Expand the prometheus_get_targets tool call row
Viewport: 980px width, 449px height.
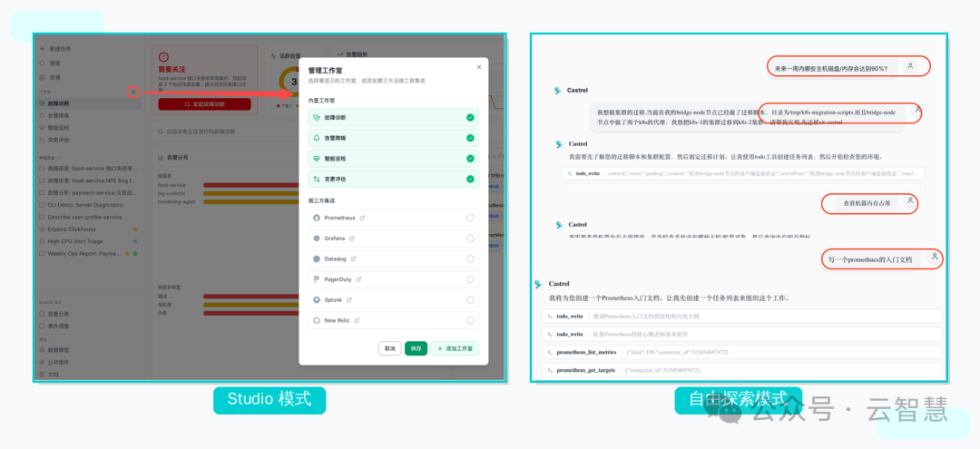click(x=741, y=370)
